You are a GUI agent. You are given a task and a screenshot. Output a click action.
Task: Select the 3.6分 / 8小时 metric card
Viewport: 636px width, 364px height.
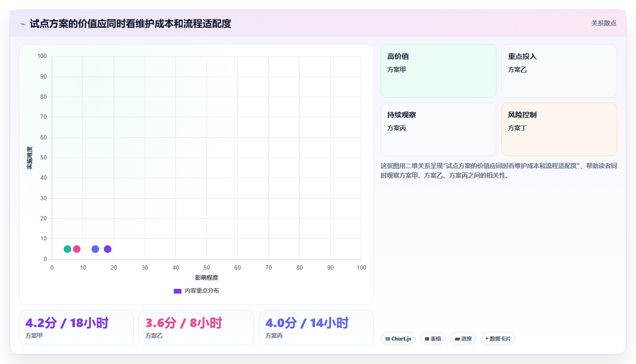tap(196, 328)
